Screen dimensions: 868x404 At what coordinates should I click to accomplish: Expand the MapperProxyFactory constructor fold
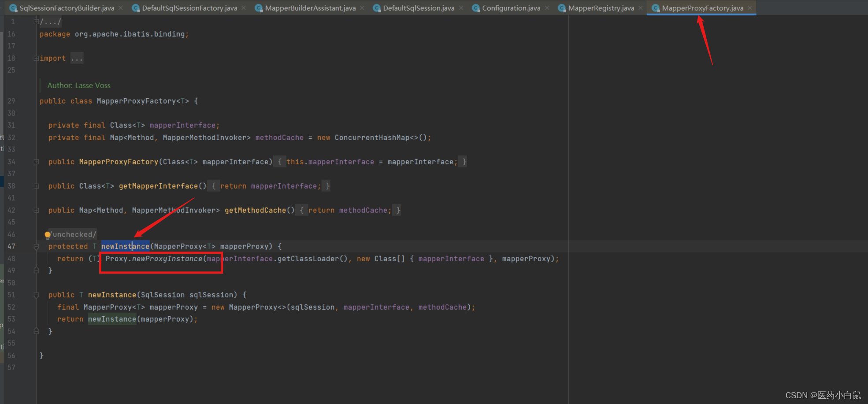tap(36, 162)
